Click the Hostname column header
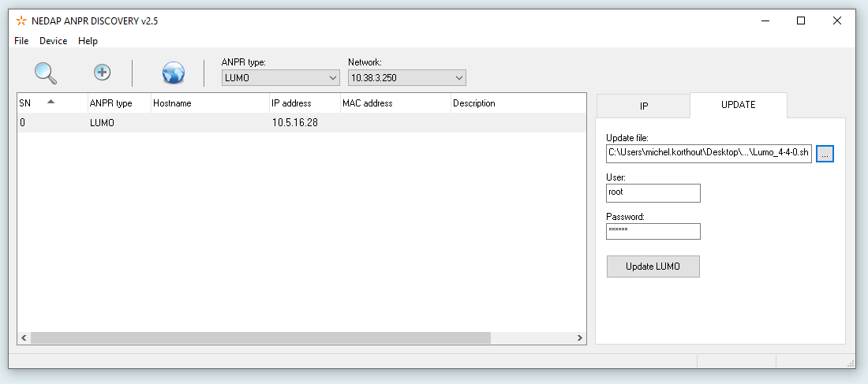868x384 pixels. [210, 103]
